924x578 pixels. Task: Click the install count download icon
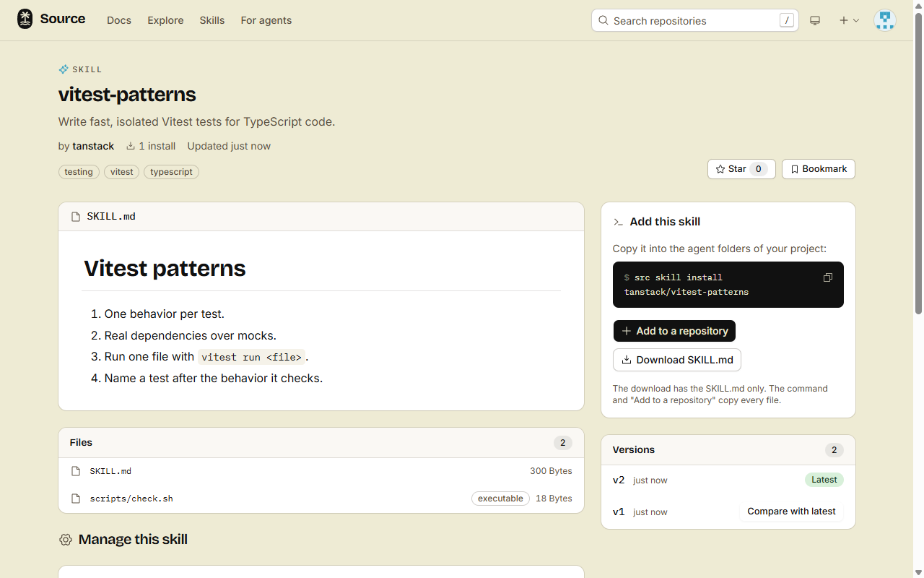131,146
